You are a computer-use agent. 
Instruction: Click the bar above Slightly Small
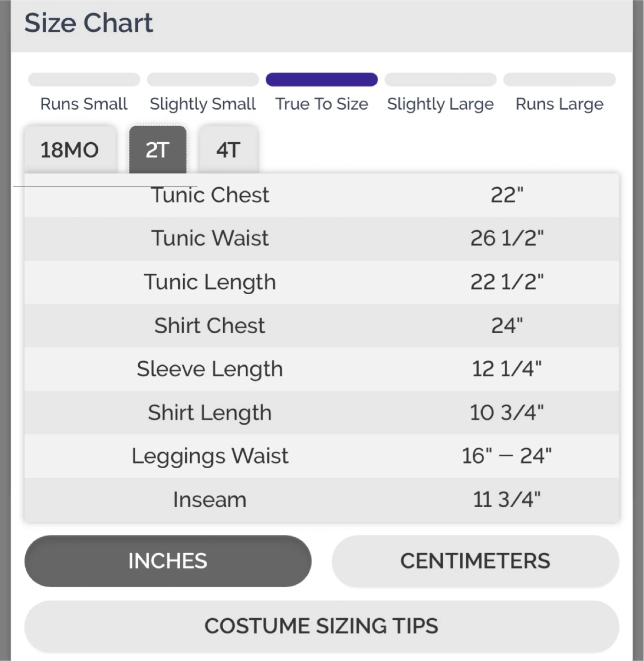point(203,80)
